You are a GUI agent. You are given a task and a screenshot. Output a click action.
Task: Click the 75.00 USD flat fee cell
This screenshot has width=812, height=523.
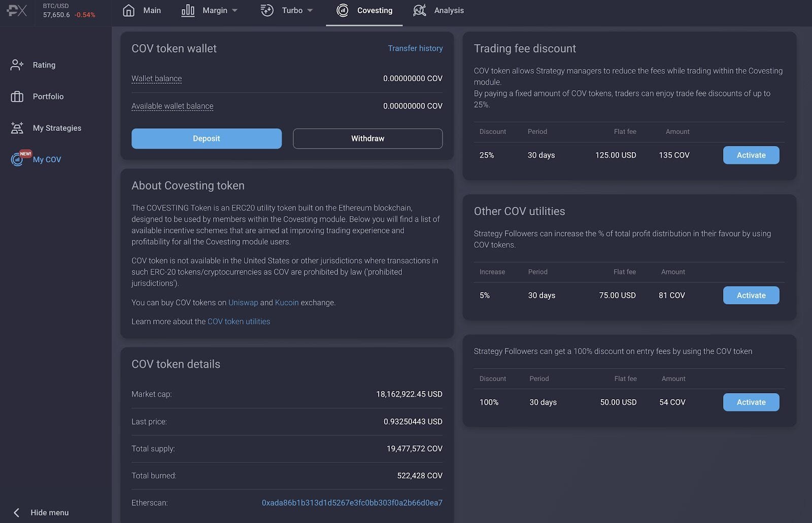coord(617,295)
